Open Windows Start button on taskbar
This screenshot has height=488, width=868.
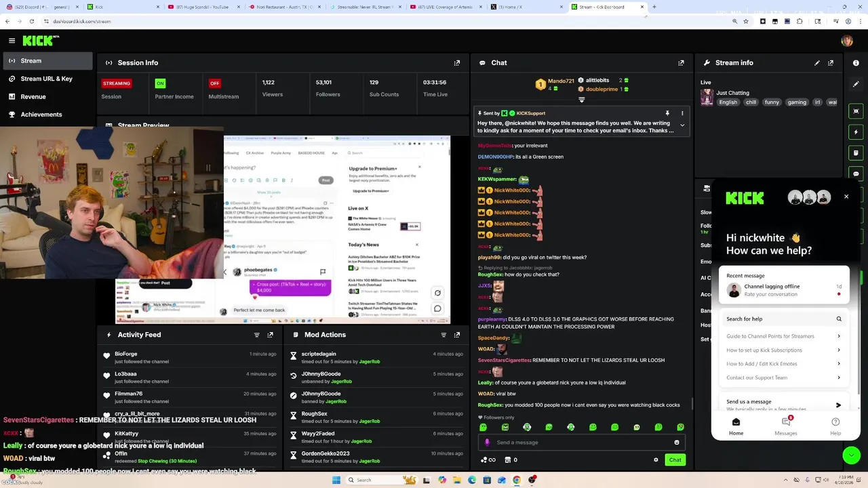tap(336, 480)
